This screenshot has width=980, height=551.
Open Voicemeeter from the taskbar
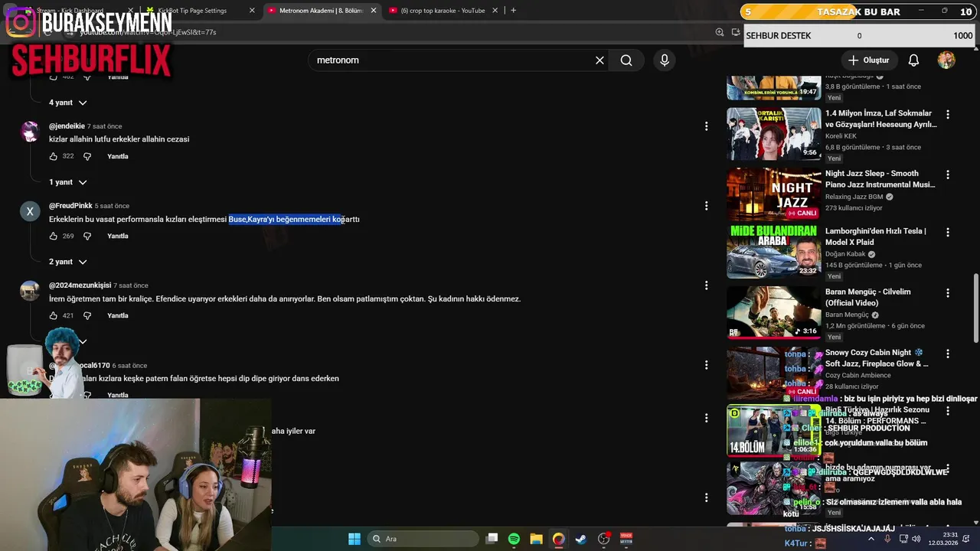click(x=626, y=539)
